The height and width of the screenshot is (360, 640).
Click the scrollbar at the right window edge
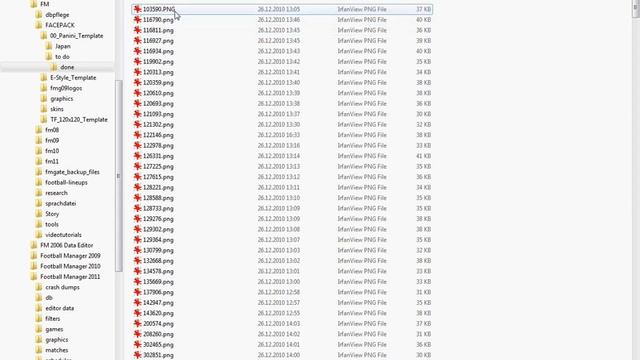tap(636, 9)
